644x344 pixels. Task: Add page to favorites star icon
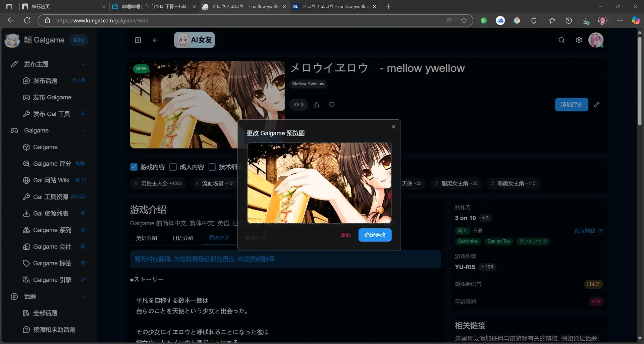464,20
